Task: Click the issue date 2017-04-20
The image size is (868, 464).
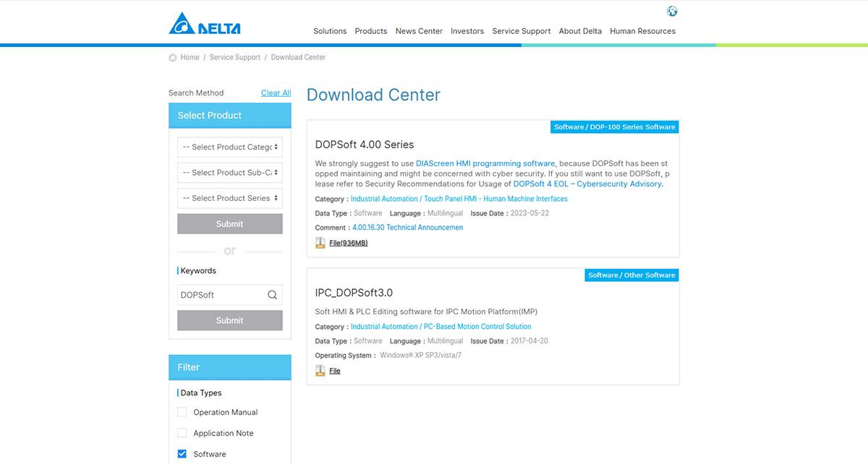Action: coord(529,341)
